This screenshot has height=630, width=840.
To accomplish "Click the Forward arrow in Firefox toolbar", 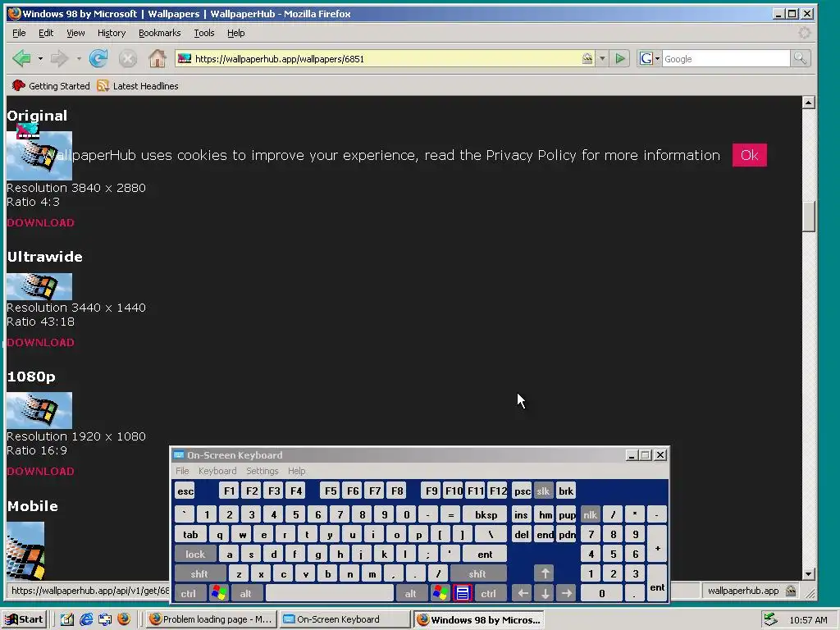I will (x=59, y=58).
